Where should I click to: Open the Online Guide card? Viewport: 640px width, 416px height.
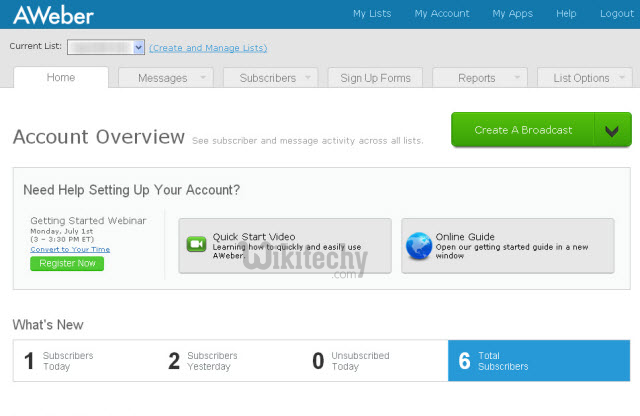click(508, 246)
